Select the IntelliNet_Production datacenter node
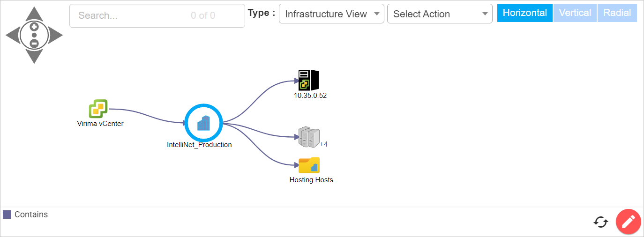This screenshot has width=644, height=237. (203, 123)
